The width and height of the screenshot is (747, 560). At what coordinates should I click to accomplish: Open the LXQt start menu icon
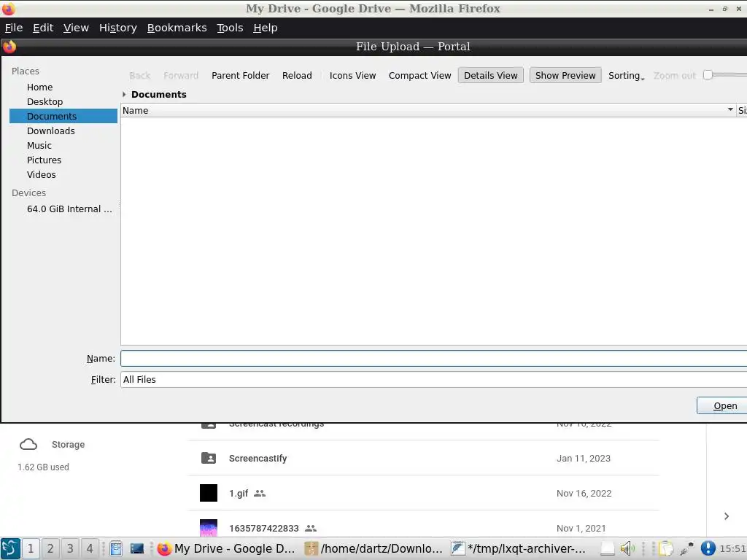(x=10, y=548)
